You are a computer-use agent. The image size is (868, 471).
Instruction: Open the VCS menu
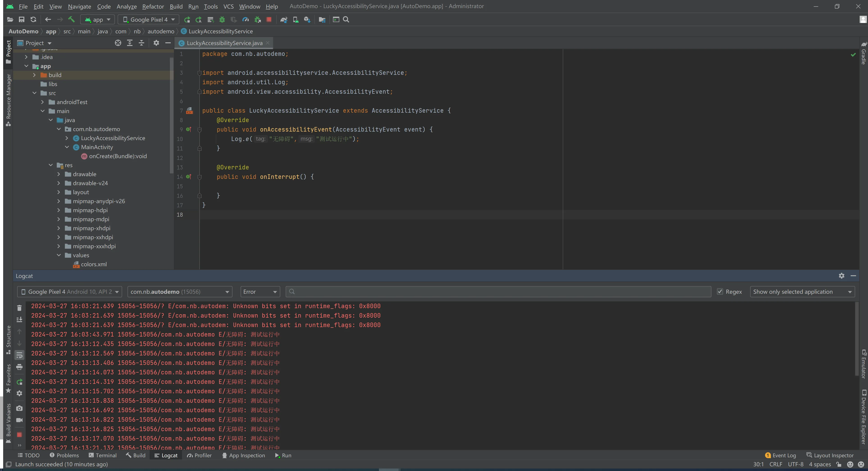(228, 6)
